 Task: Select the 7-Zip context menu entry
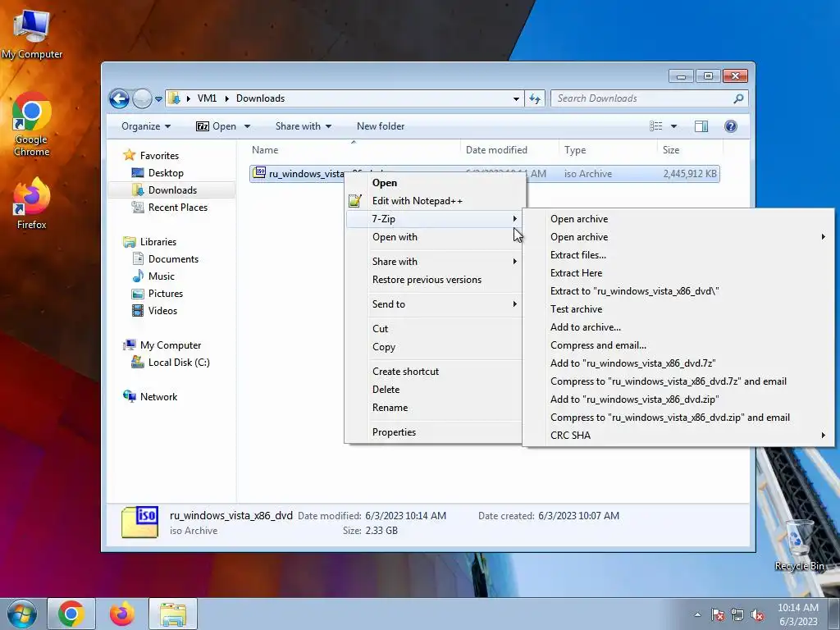(434, 218)
